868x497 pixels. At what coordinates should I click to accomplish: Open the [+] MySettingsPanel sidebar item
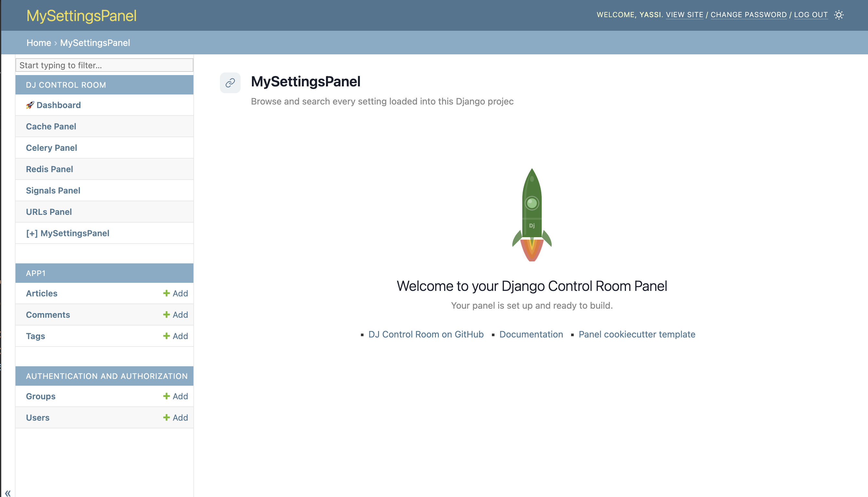68,233
